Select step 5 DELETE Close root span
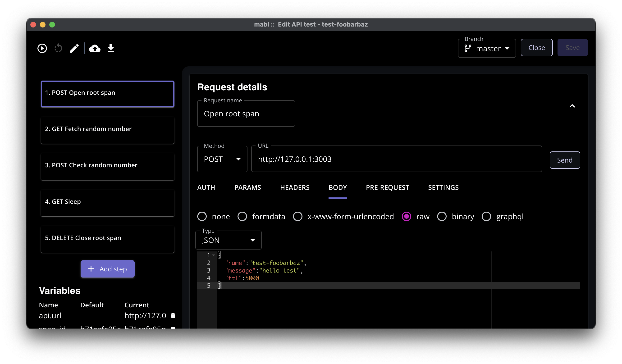Viewport: 622px width, 364px height. coord(108,239)
